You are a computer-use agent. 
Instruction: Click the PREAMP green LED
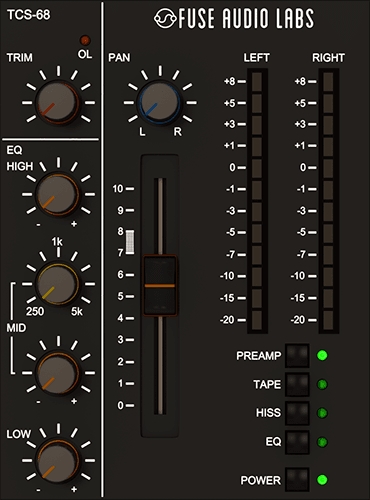[322, 355]
